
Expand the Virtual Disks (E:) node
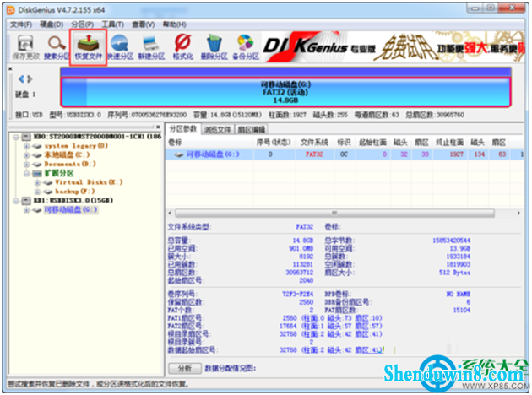(37, 183)
